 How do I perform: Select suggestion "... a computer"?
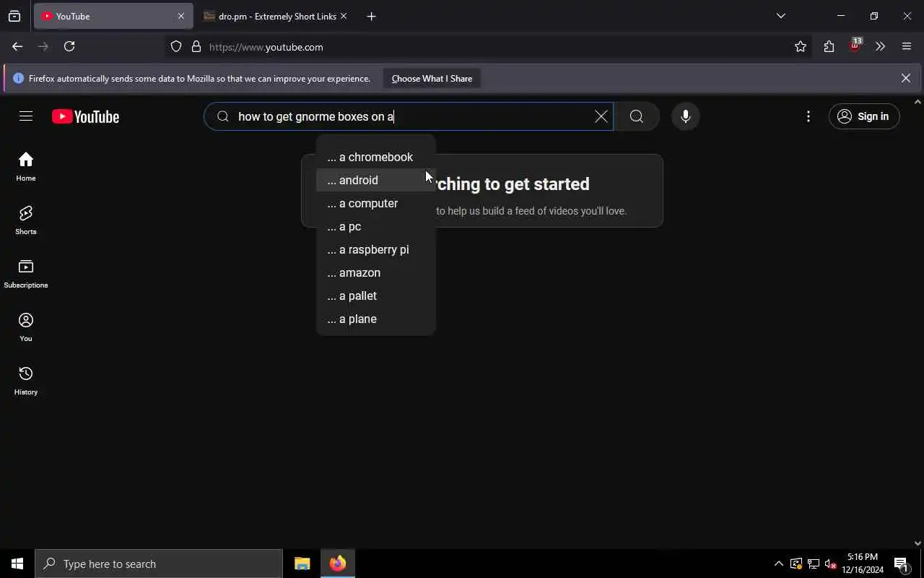pyautogui.click(x=375, y=203)
